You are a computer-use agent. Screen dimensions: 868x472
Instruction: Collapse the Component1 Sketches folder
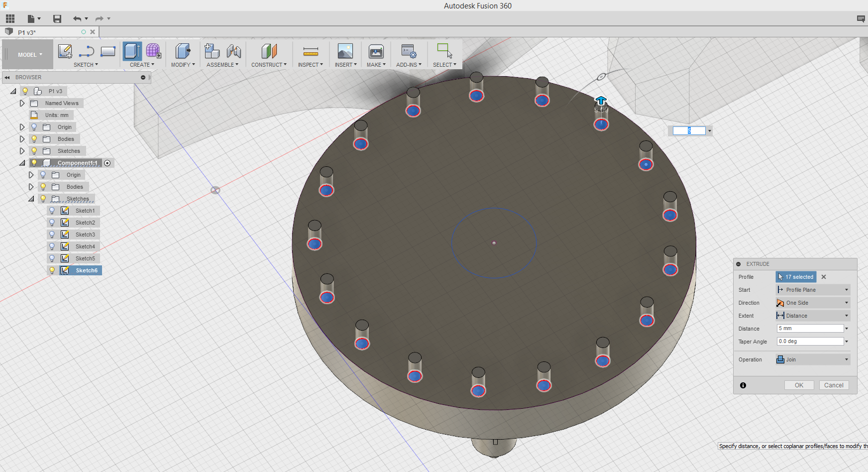click(x=31, y=199)
